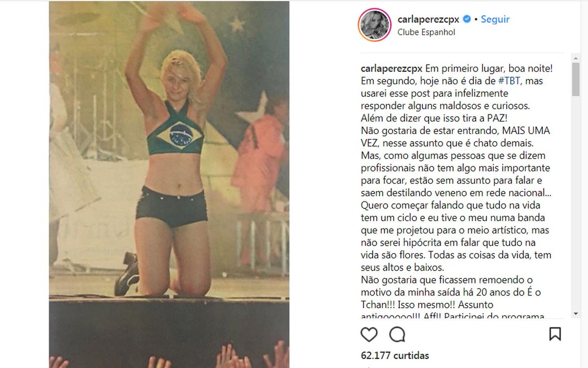Click Seguir to follow the account
The width and height of the screenshot is (588, 368).
[495, 19]
